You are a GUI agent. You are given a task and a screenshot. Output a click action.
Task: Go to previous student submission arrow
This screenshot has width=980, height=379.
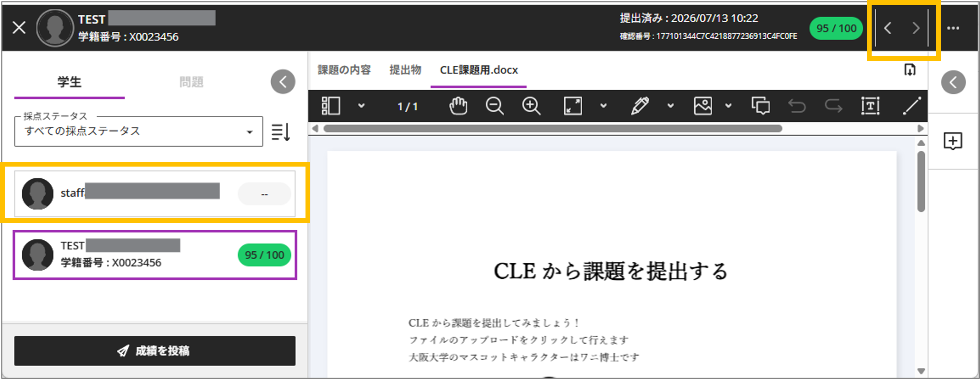pos(888,28)
